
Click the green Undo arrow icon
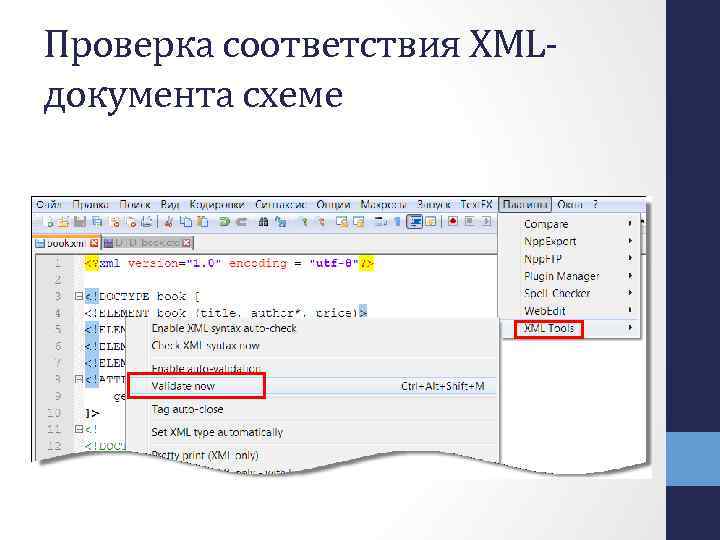pyautogui.click(x=224, y=222)
